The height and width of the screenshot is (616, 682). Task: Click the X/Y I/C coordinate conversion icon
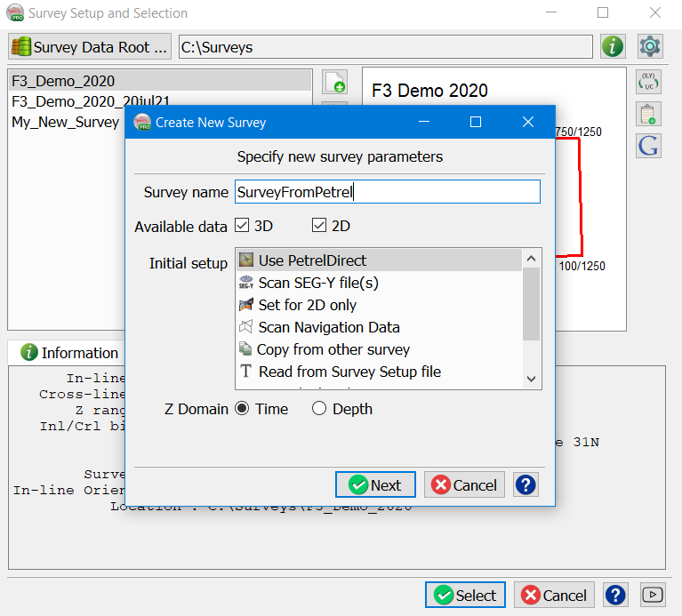click(648, 83)
